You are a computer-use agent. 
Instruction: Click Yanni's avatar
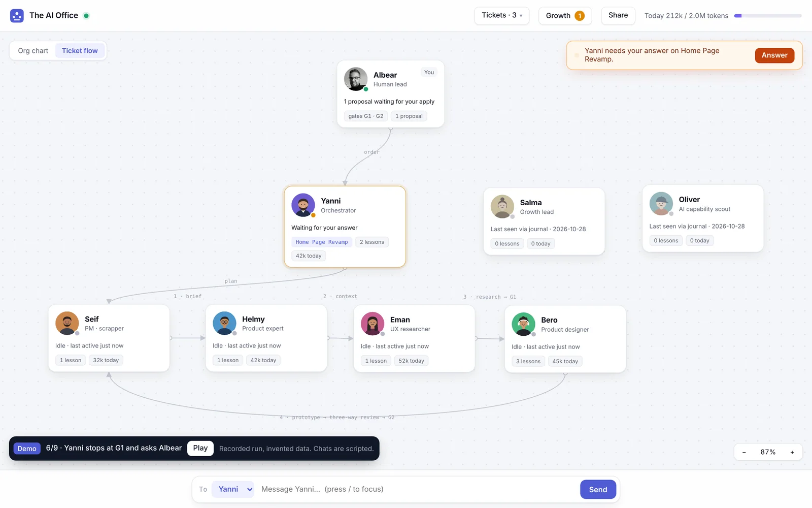click(303, 205)
